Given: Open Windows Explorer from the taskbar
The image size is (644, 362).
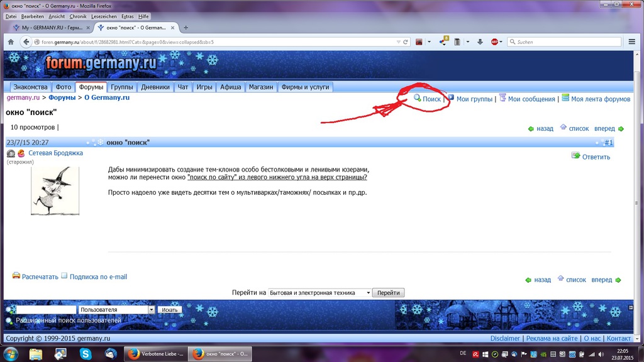Looking at the screenshot, I should pyautogui.click(x=36, y=354).
